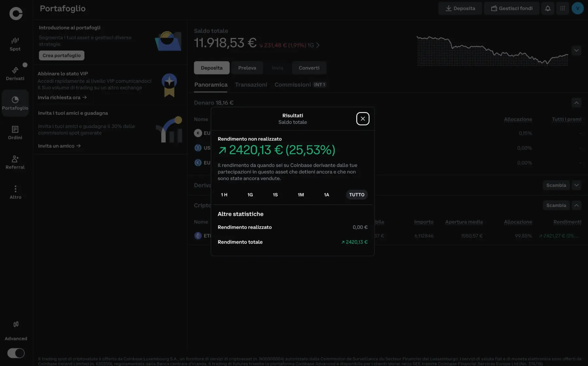Collapse the Denaro section
Screen dimensions: 588x366
(x=576, y=103)
